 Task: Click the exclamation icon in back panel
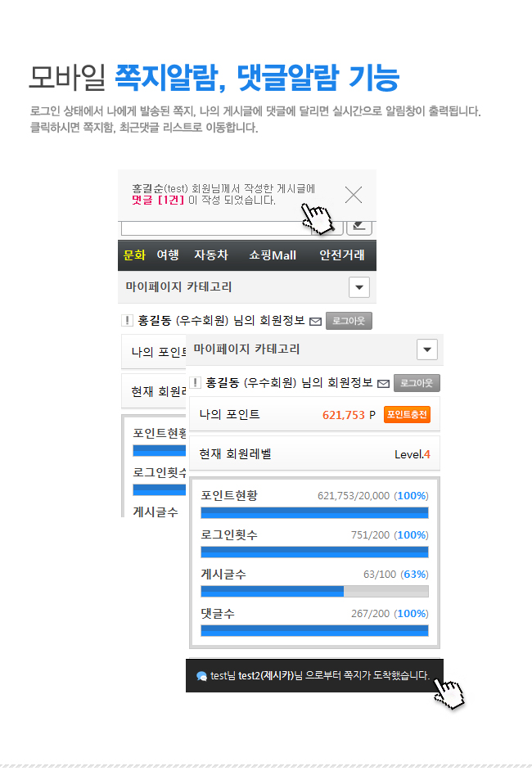coord(128,321)
